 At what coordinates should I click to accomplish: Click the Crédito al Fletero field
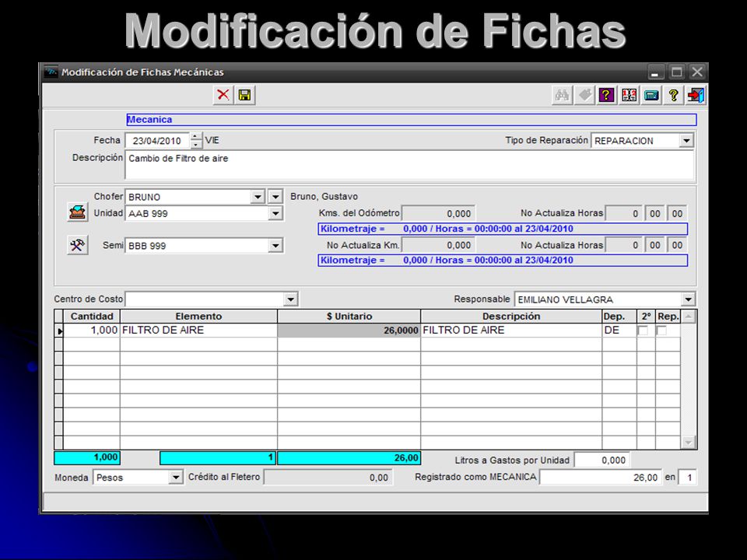[328, 477]
